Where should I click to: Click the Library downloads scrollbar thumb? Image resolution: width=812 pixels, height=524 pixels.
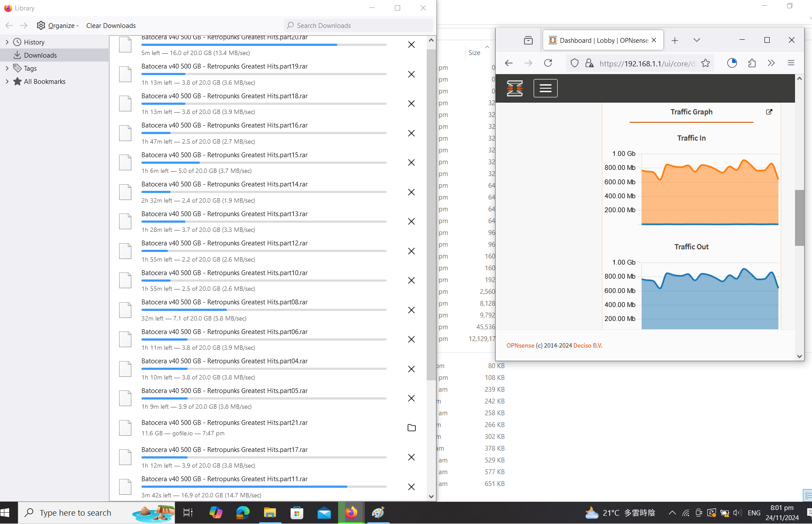coord(431,214)
